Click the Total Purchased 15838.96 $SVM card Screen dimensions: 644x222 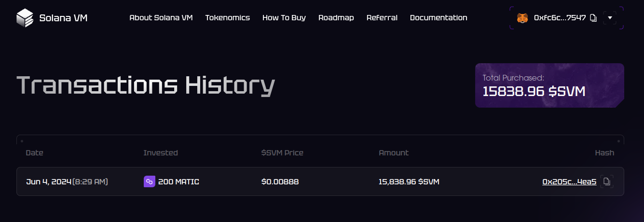tap(549, 85)
